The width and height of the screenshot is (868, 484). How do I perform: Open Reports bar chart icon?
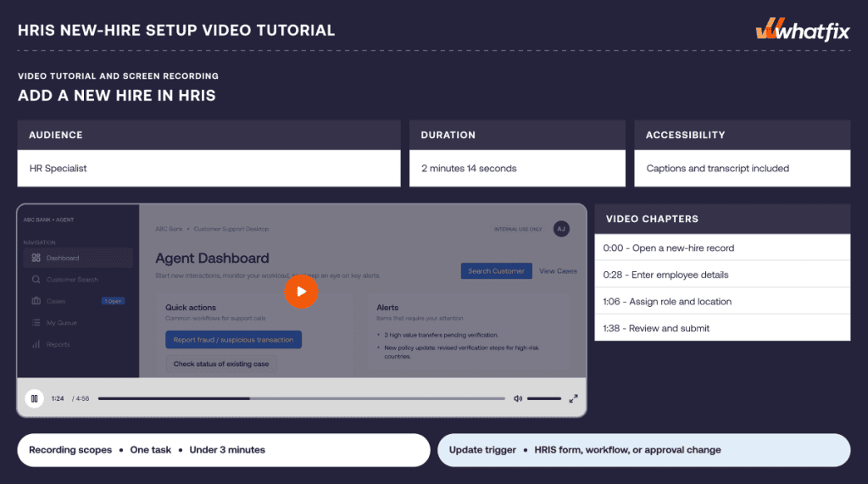coord(36,344)
